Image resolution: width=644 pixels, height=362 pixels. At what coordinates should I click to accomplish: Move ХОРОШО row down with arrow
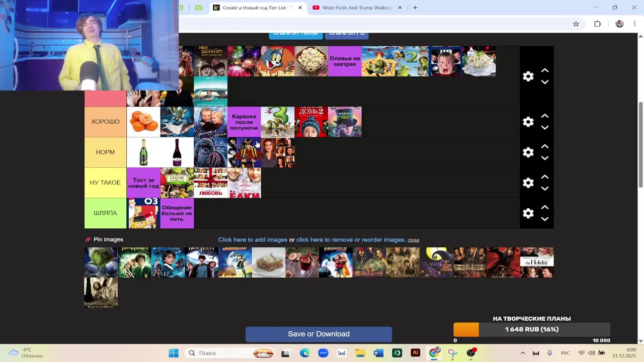[544, 128]
